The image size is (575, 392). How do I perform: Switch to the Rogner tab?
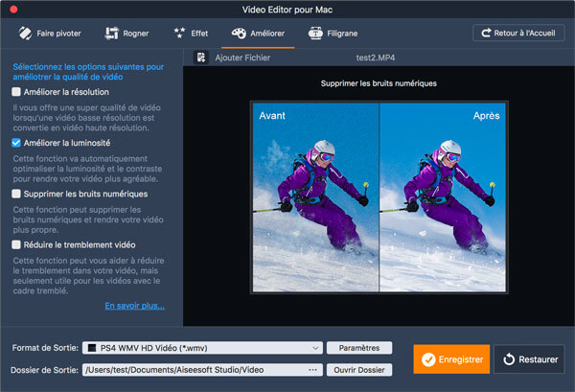pyautogui.click(x=126, y=34)
